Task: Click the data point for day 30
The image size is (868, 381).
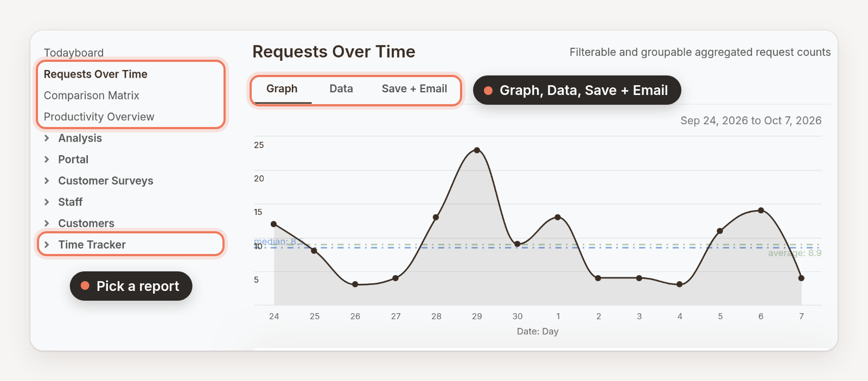Action: tap(518, 244)
